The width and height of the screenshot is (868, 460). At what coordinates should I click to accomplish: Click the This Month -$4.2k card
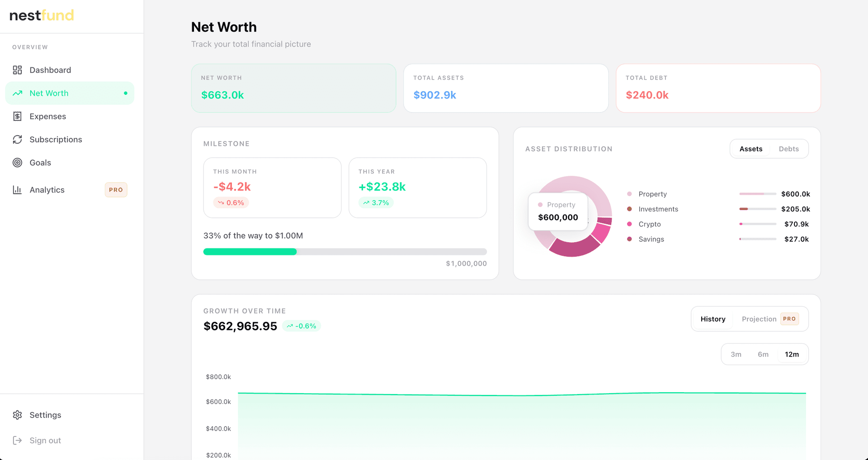[272, 188]
